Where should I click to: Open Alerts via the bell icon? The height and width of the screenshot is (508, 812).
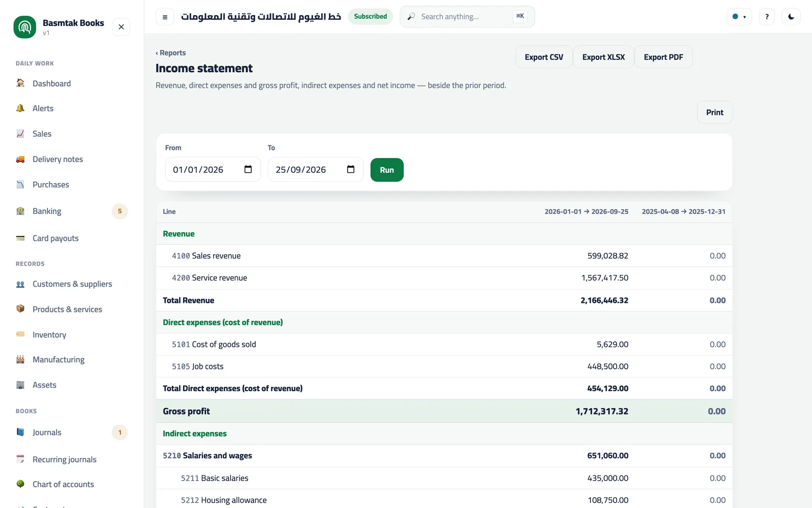(20, 108)
